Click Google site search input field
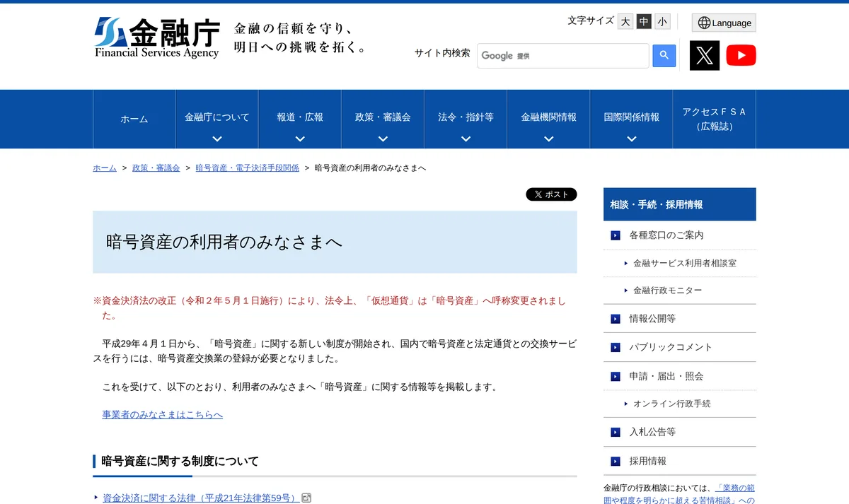Image resolution: width=849 pixels, height=504 pixels. pyautogui.click(x=563, y=56)
